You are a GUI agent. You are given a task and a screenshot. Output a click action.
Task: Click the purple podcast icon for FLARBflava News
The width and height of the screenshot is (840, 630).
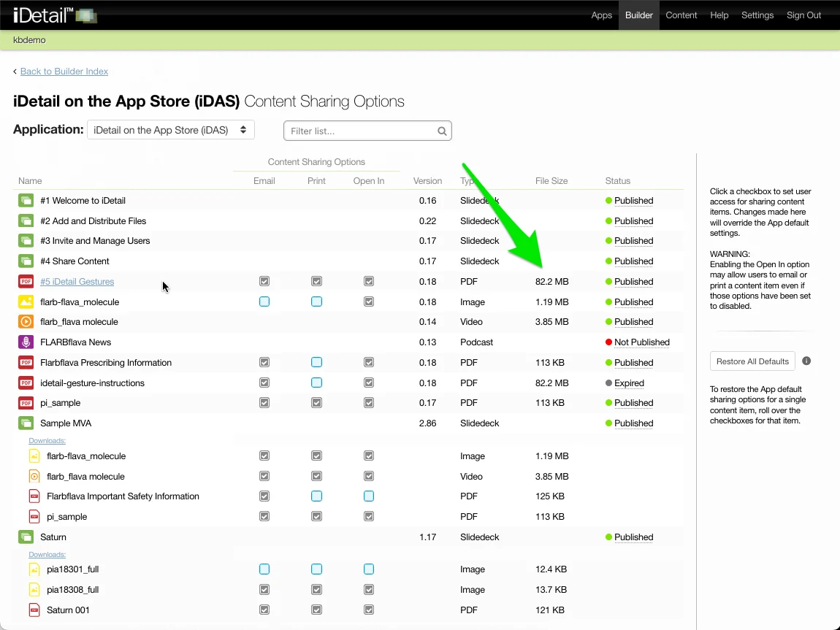(x=26, y=342)
